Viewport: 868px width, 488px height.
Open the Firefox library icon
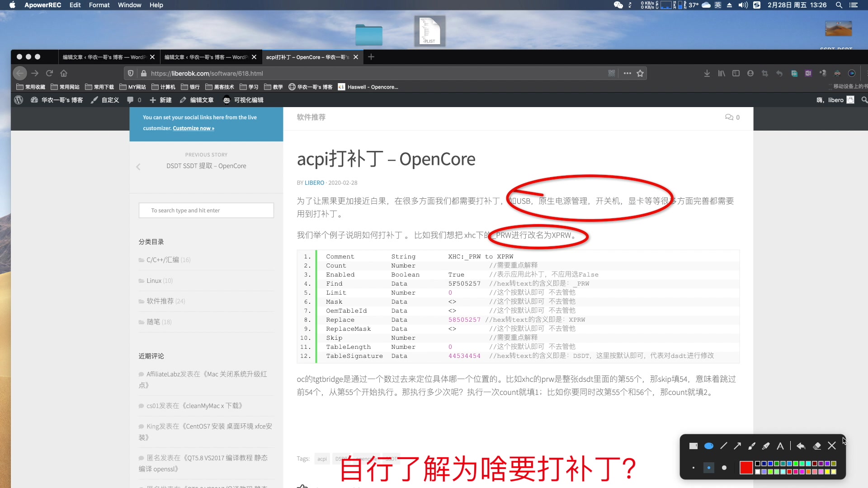click(x=722, y=73)
